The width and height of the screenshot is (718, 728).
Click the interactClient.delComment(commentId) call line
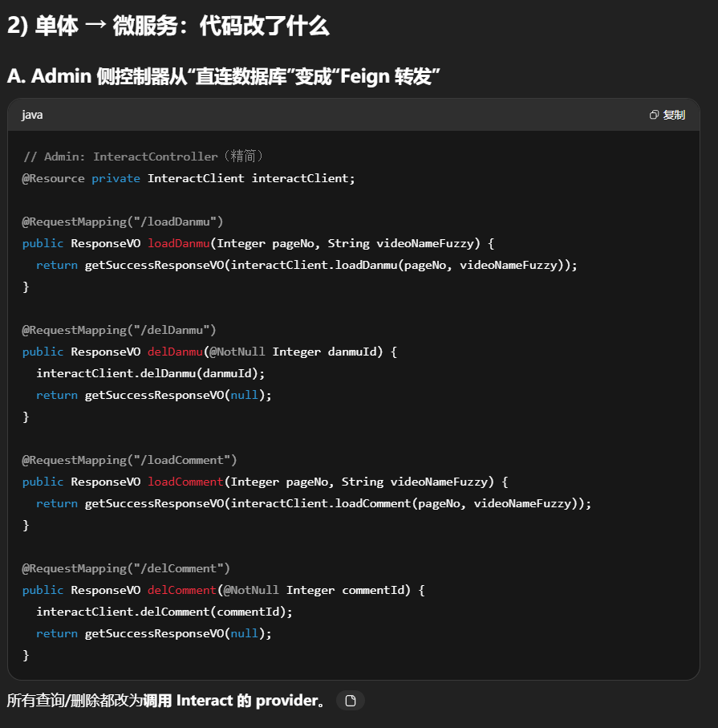pyautogui.click(x=164, y=612)
